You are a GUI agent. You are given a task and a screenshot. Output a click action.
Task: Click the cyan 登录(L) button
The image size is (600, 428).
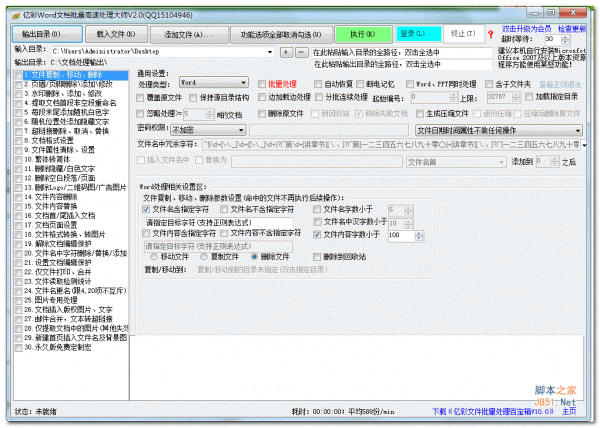click(418, 34)
